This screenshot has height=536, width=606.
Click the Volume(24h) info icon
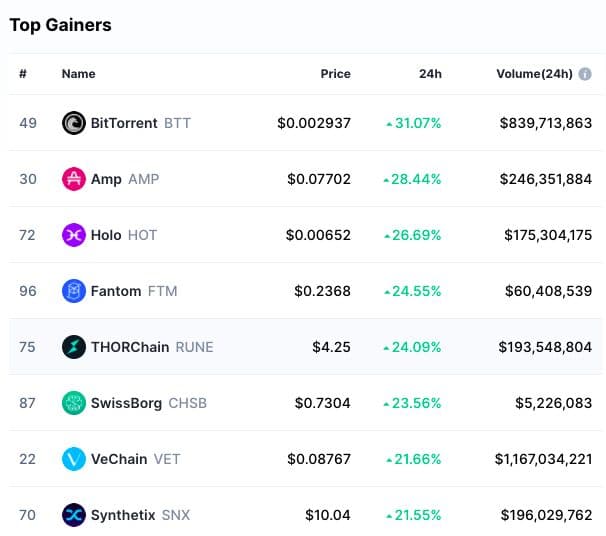click(585, 74)
